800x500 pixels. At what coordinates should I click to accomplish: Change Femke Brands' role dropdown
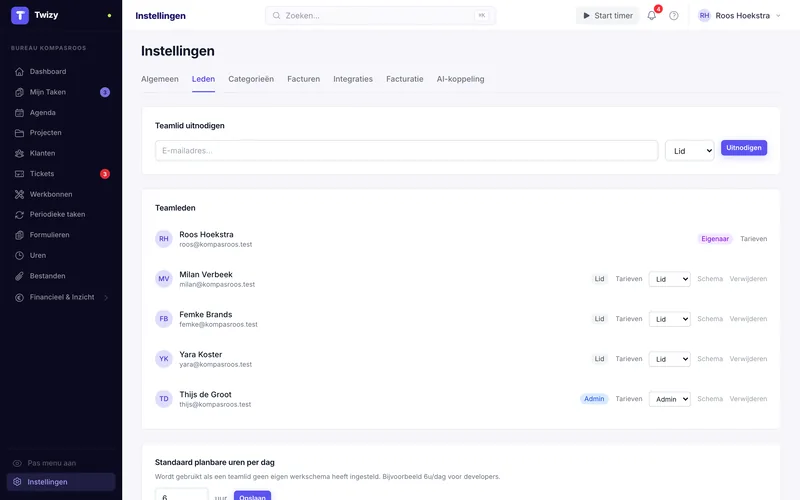coord(669,319)
